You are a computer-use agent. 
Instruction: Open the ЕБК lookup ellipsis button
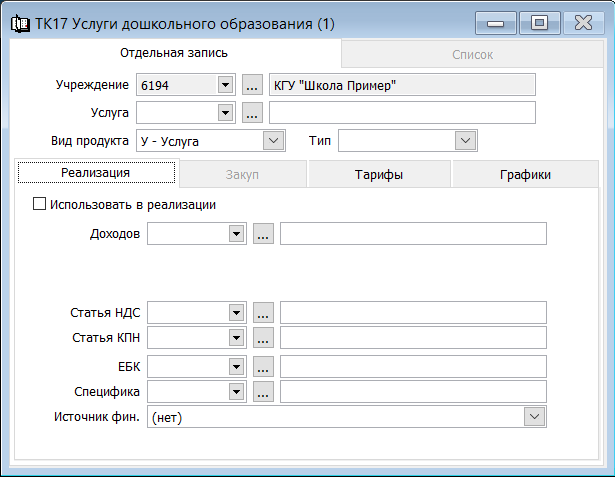point(263,367)
